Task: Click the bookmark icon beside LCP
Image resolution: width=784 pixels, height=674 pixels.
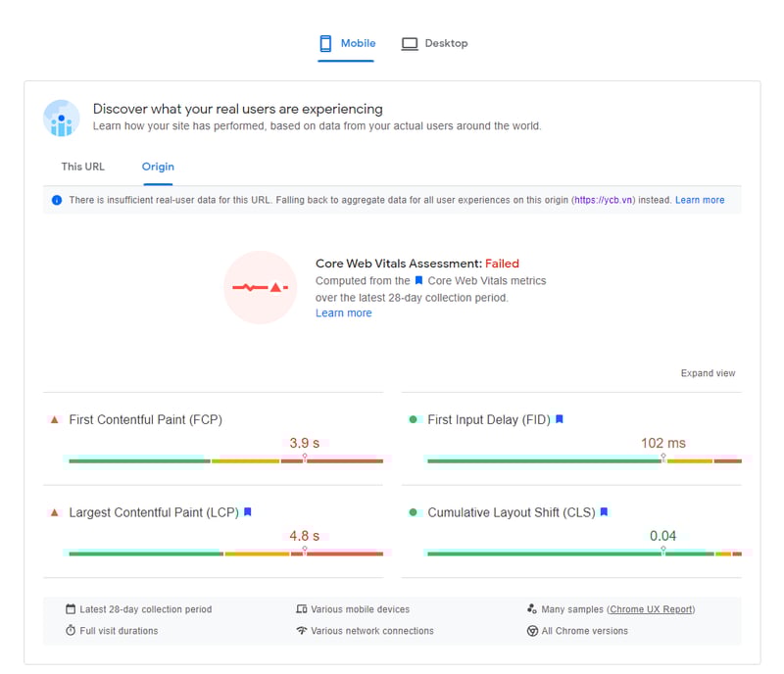Action: [248, 512]
